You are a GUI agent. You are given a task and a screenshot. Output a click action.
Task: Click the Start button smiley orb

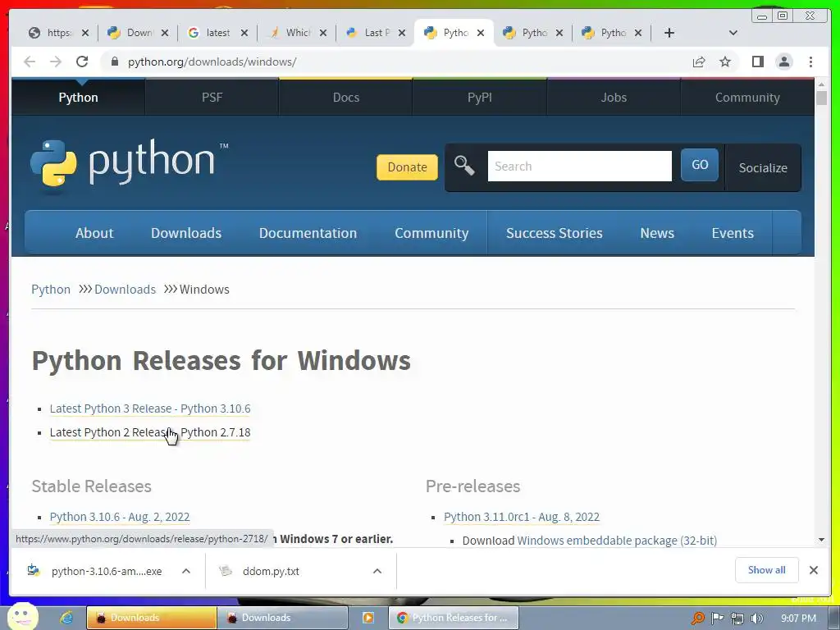23,617
